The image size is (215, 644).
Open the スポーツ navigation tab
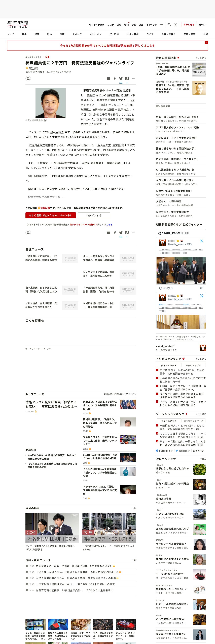click(77, 34)
